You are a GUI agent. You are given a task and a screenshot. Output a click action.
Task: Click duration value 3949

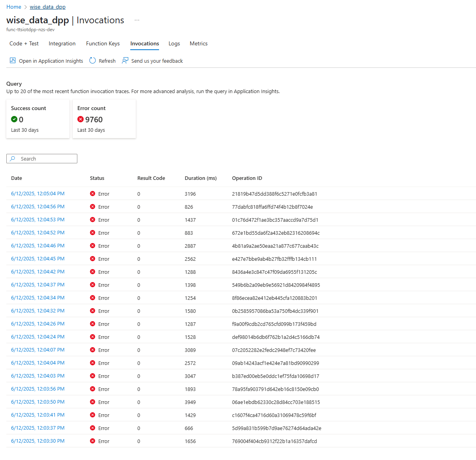click(190, 402)
